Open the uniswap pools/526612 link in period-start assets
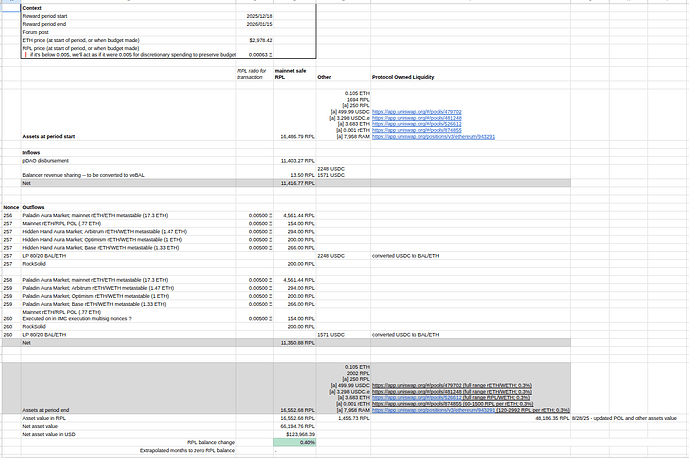Viewport: 689px width, 458px height. coord(417,124)
